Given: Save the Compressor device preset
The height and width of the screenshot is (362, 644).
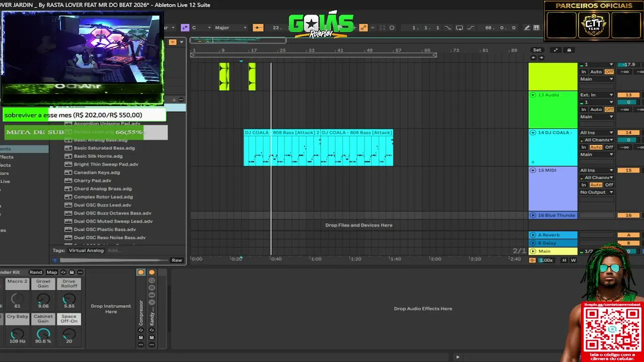Looking at the screenshot, I should (x=141, y=337).
